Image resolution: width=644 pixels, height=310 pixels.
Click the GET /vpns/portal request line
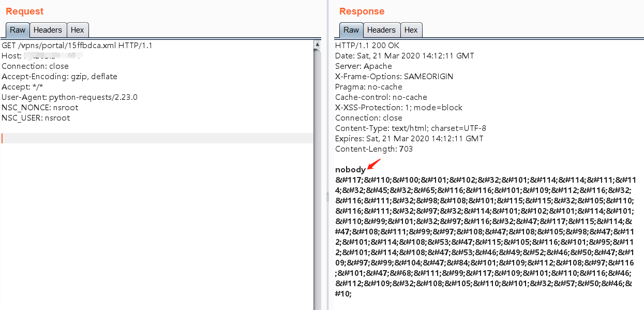point(77,46)
